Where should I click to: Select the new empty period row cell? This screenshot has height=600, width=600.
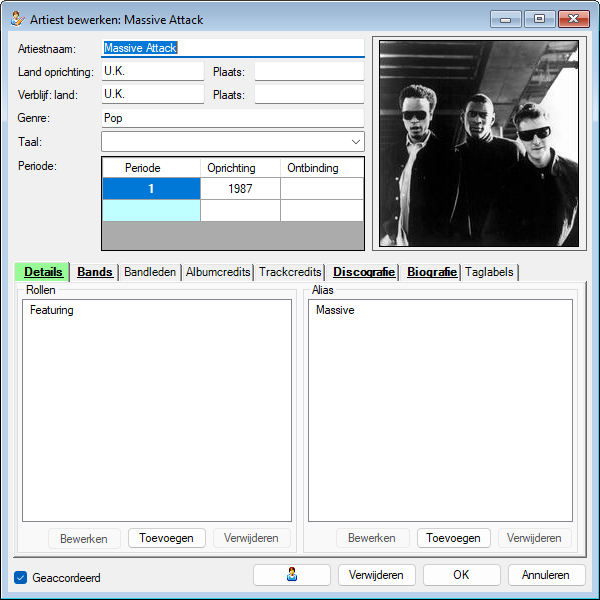click(151, 210)
